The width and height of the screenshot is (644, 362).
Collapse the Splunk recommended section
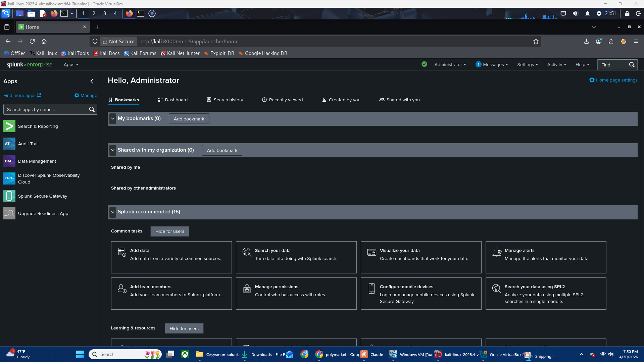113,212
